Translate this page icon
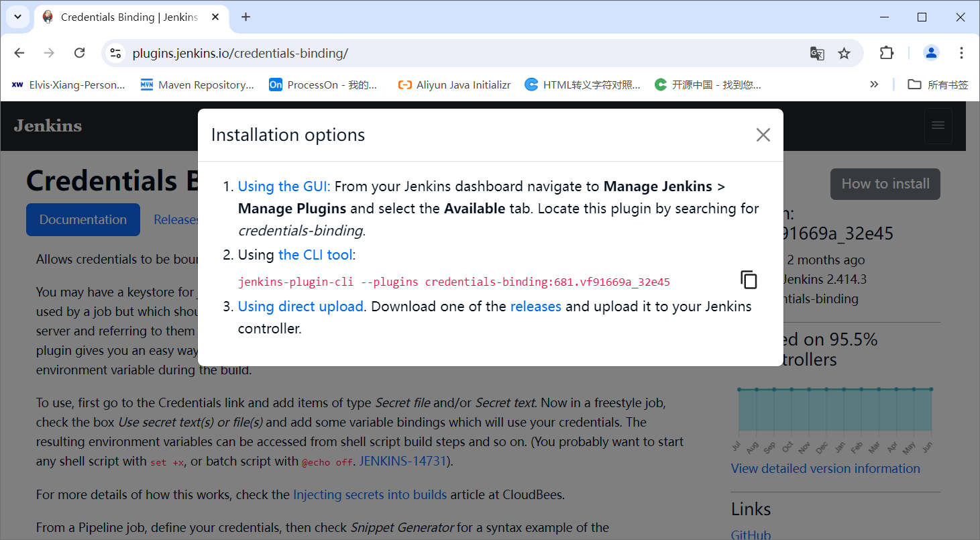 point(817,53)
